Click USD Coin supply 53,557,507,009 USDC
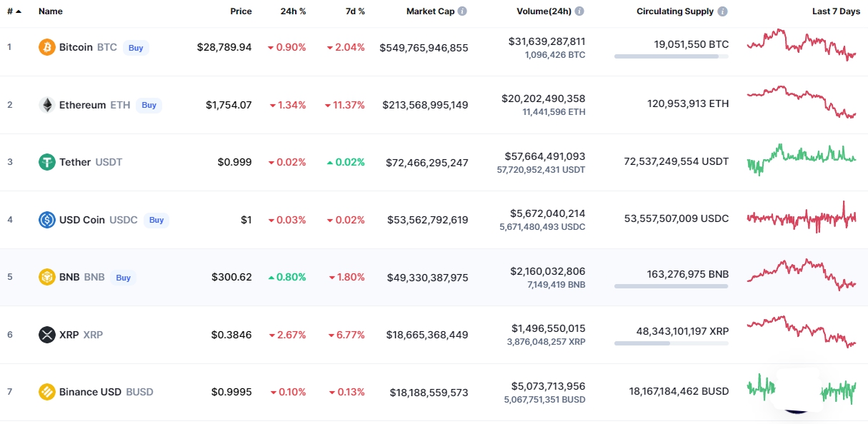 click(677, 218)
